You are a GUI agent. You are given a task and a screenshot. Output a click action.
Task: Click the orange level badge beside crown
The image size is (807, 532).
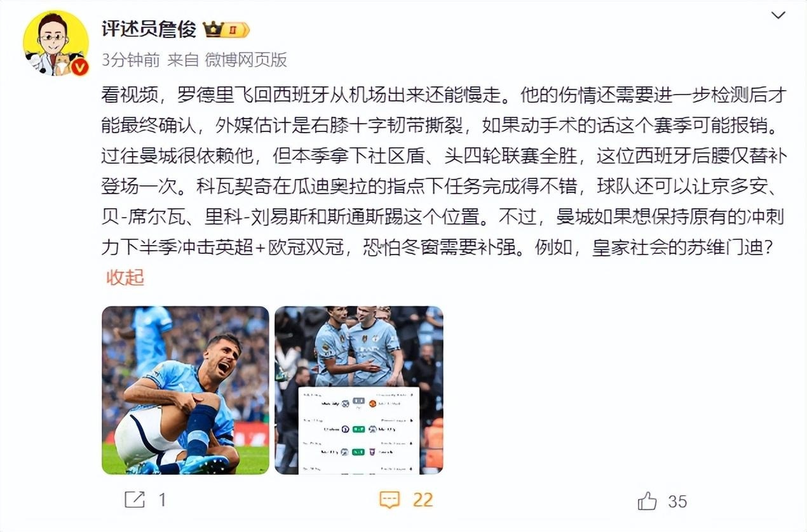click(x=235, y=29)
